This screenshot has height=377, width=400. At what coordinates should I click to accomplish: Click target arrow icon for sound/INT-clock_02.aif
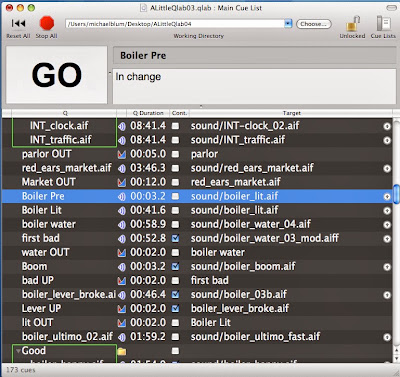tap(387, 126)
